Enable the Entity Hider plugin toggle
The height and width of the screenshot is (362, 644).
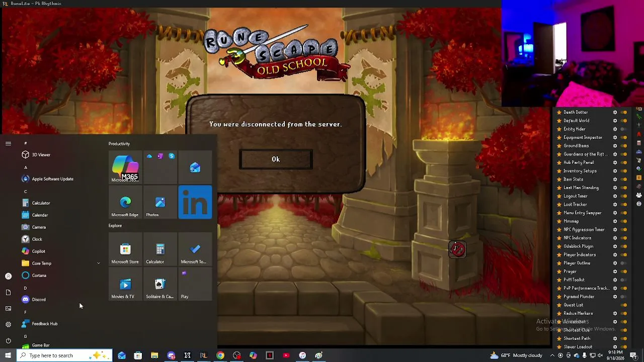click(x=624, y=129)
